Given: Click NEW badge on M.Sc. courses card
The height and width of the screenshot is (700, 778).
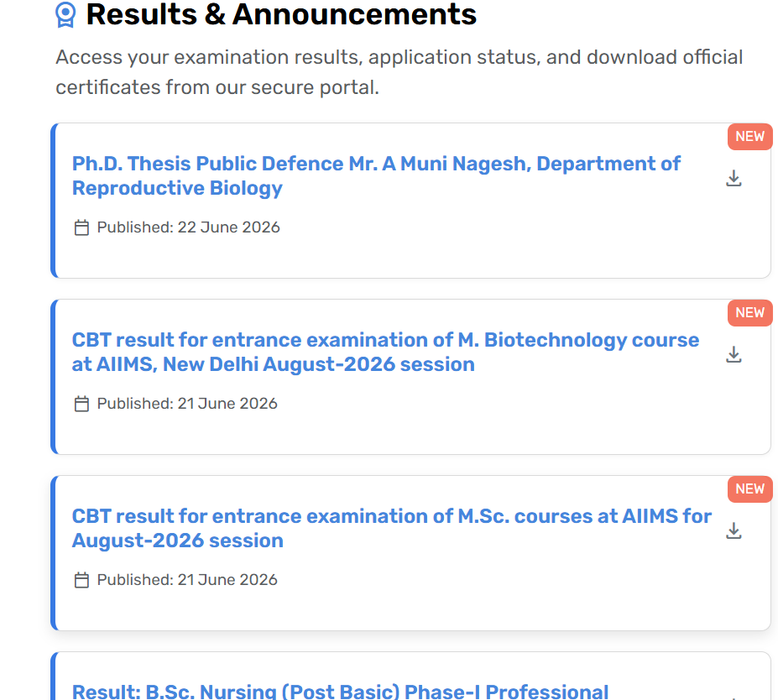Looking at the screenshot, I should pos(749,488).
